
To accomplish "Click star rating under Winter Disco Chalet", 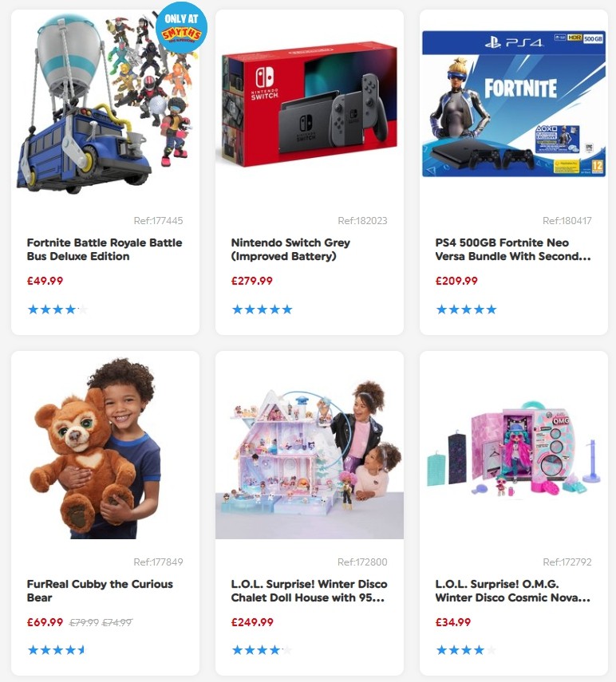I will (262, 650).
